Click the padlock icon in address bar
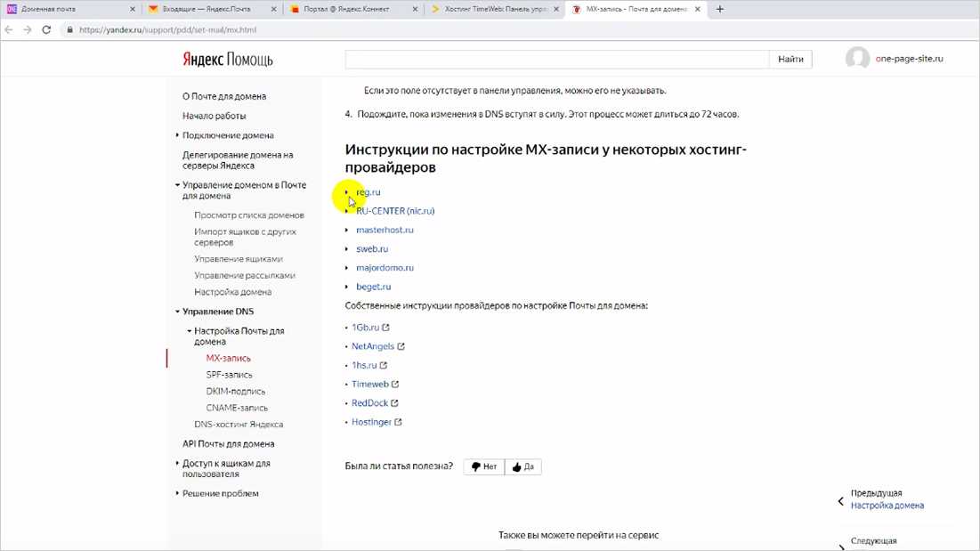Image resolution: width=980 pixels, height=551 pixels. coord(69,29)
